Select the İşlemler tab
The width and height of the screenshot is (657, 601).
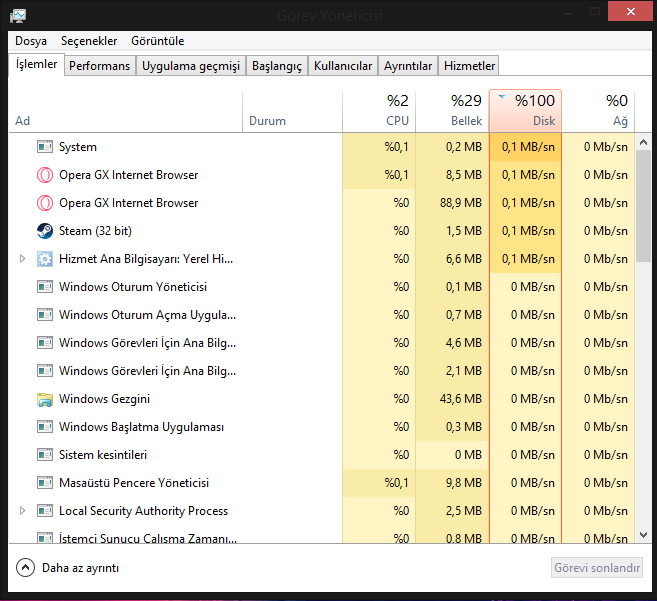36,65
